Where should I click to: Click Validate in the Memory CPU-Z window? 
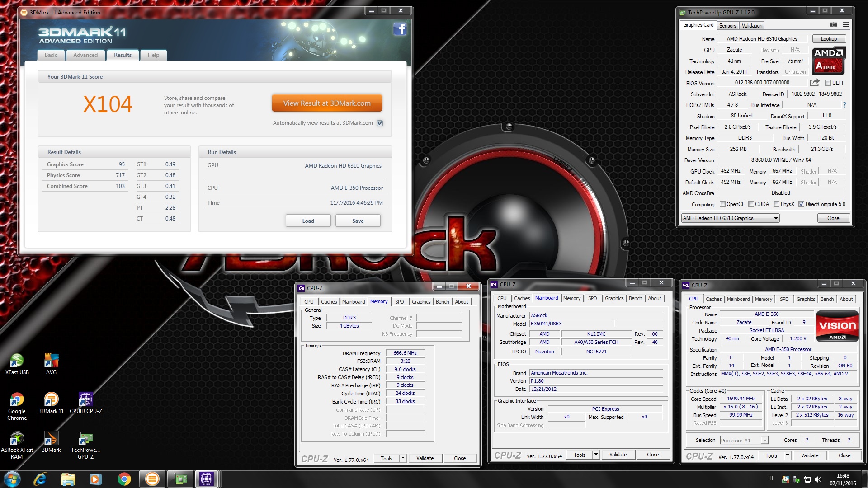click(x=425, y=458)
